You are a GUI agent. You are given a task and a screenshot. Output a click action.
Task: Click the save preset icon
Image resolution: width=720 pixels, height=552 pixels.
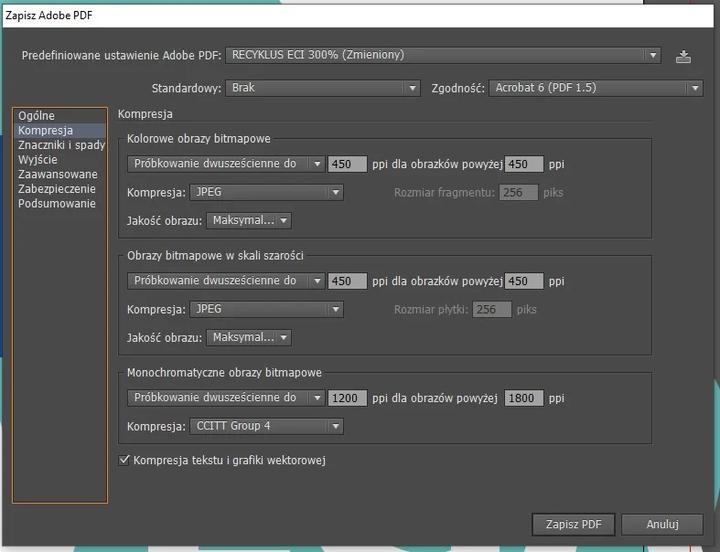point(683,56)
